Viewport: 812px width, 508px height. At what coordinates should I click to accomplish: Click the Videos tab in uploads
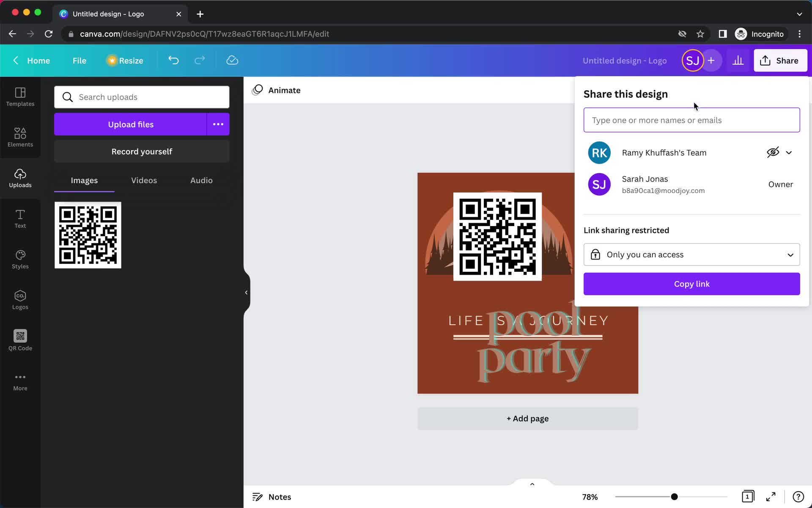[144, 180]
